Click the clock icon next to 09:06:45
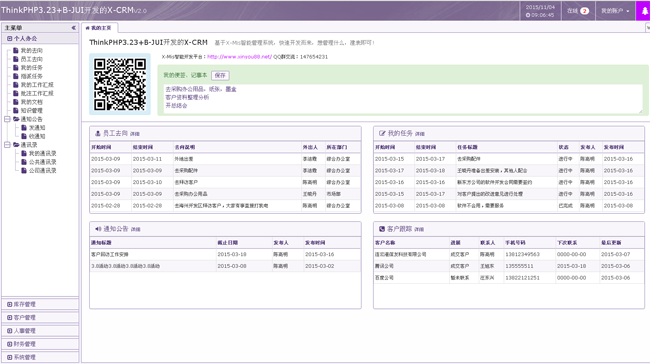650x364 pixels. [x=528, y=15]
